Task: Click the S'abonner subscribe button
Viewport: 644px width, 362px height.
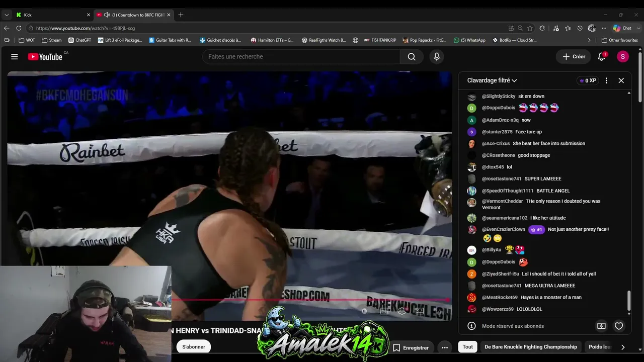Action: coord(194,347)
